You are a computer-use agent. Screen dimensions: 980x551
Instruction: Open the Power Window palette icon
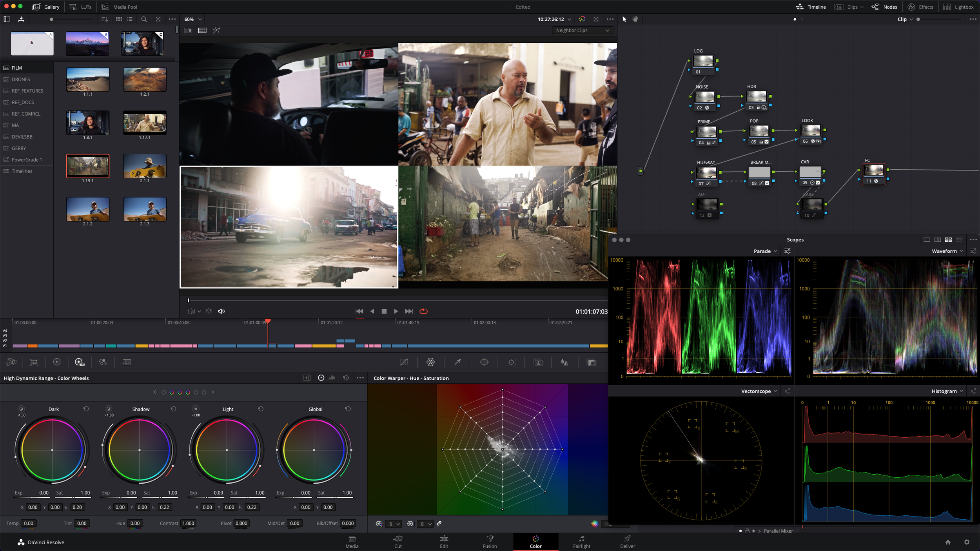click(x=484, y=362)
